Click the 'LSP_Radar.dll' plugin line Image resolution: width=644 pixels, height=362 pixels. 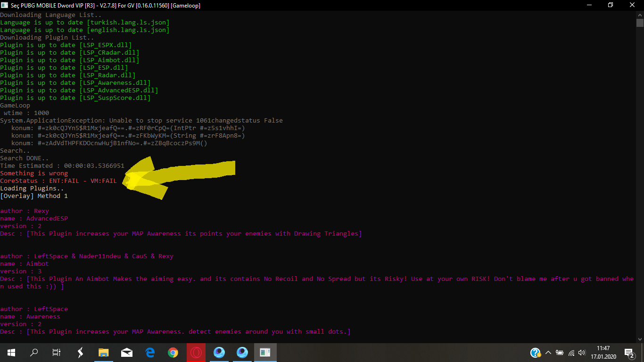click(68, 75)
